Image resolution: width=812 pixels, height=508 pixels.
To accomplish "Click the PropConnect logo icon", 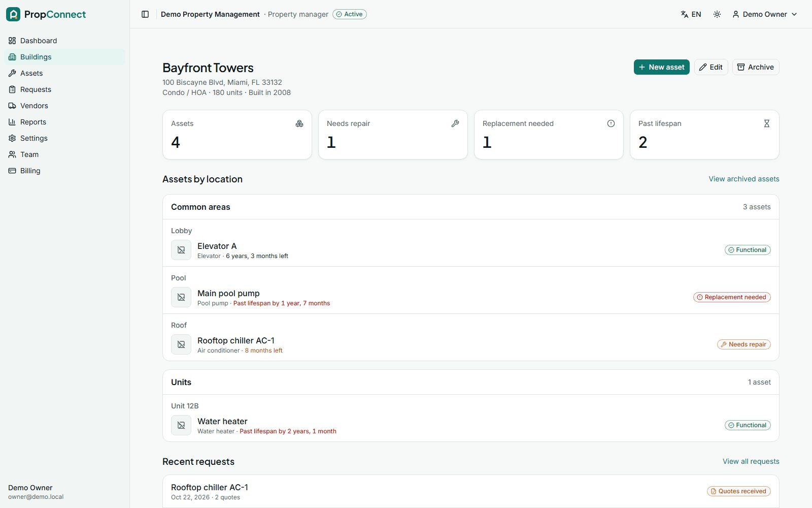I will pyautogui.click(x=13, y=14).
